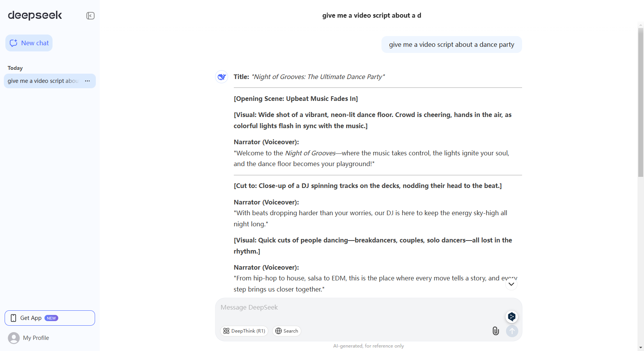Screen dimensions: 644x351
Task: Click the attach file paperclip icon
Action: point(496,331)
